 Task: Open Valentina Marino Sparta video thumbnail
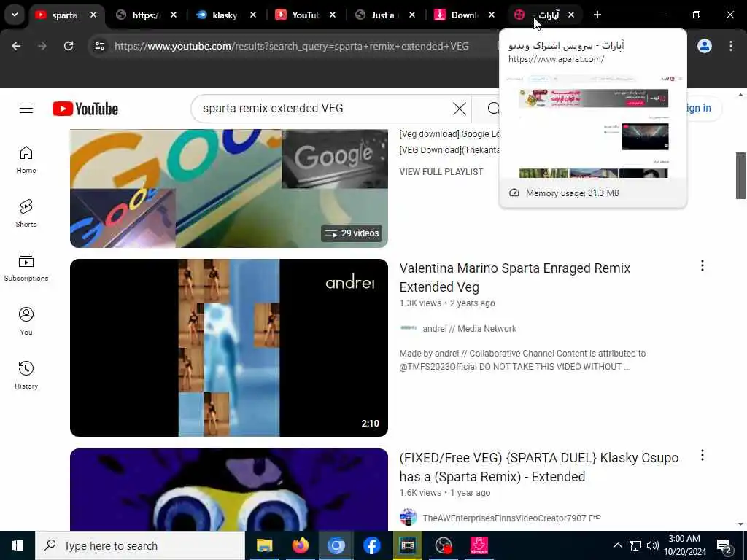click(228, 348)
